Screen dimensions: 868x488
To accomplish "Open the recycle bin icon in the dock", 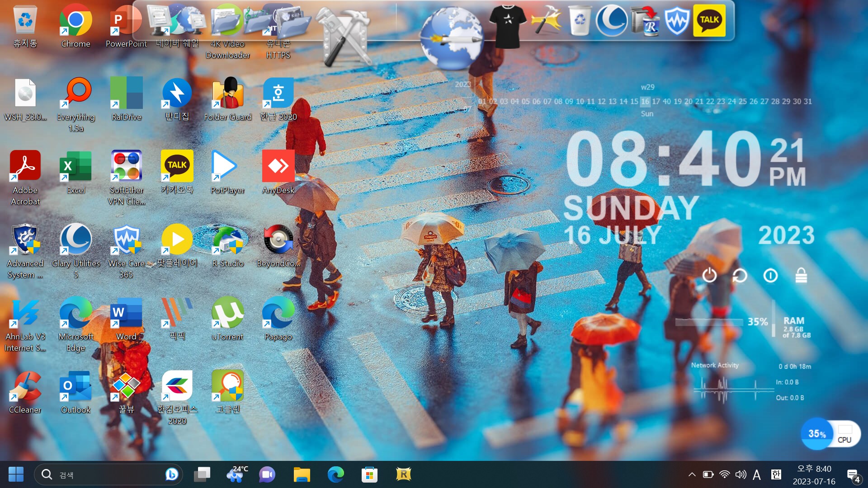I will (580, 20).
